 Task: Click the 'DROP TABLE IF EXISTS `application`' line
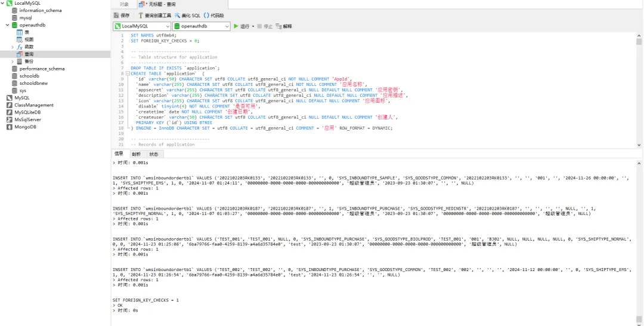pos(175,68)
